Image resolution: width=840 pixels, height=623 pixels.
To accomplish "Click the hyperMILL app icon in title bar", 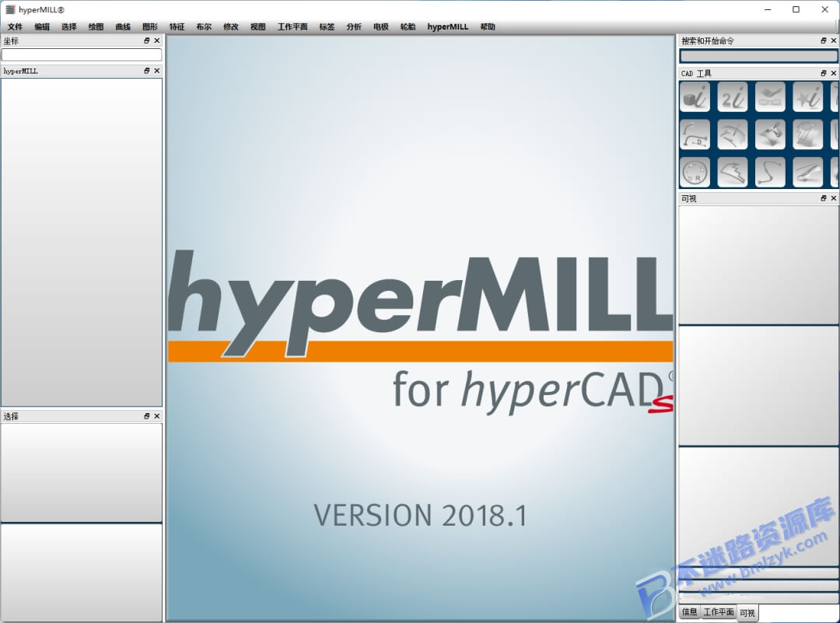I will pyautogui.click(x=10, y=9).
